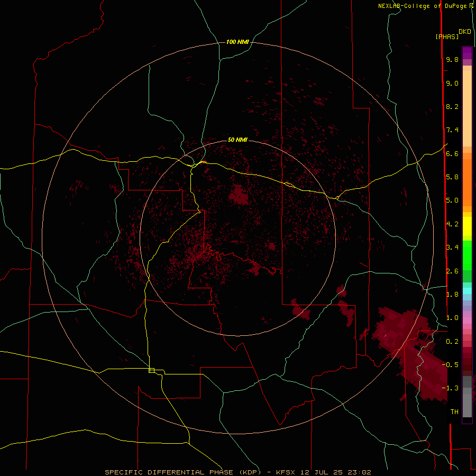Click the 0.2 scale value
The width and height of the screenshot is (476, 476).
(x=452, y=342)
